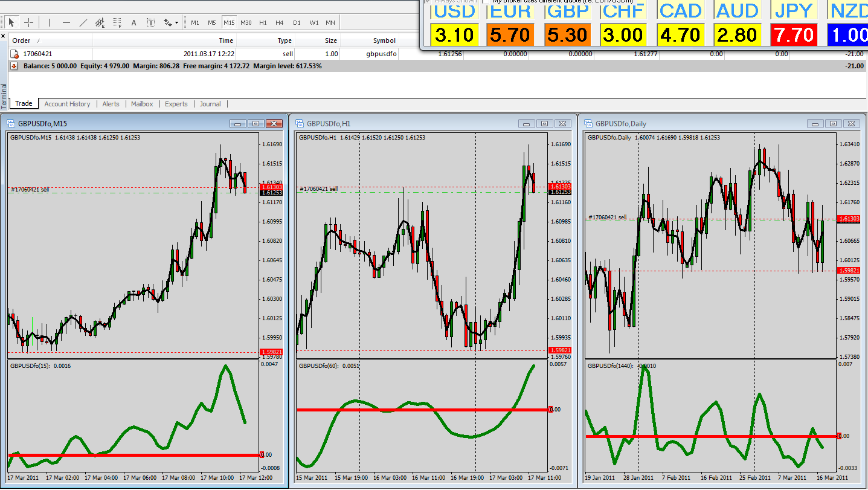Change timeframe to H4
868x490 pixels.
(280, 22)
